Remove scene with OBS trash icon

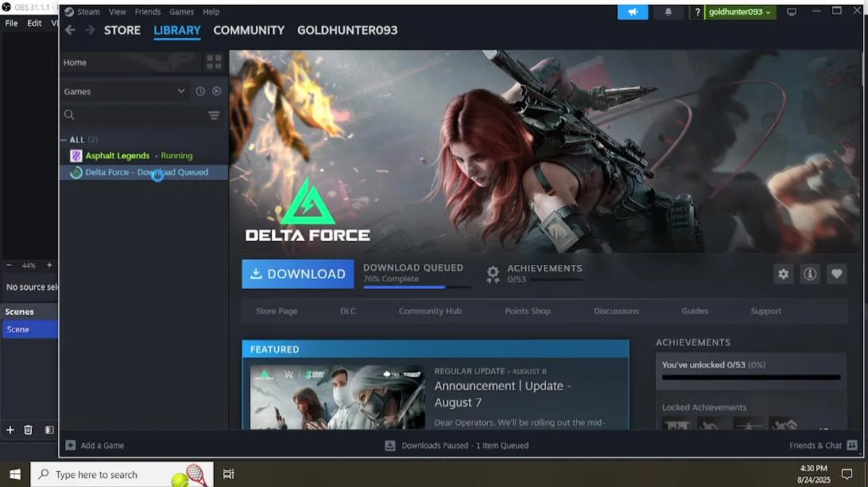tap(28, 430)
